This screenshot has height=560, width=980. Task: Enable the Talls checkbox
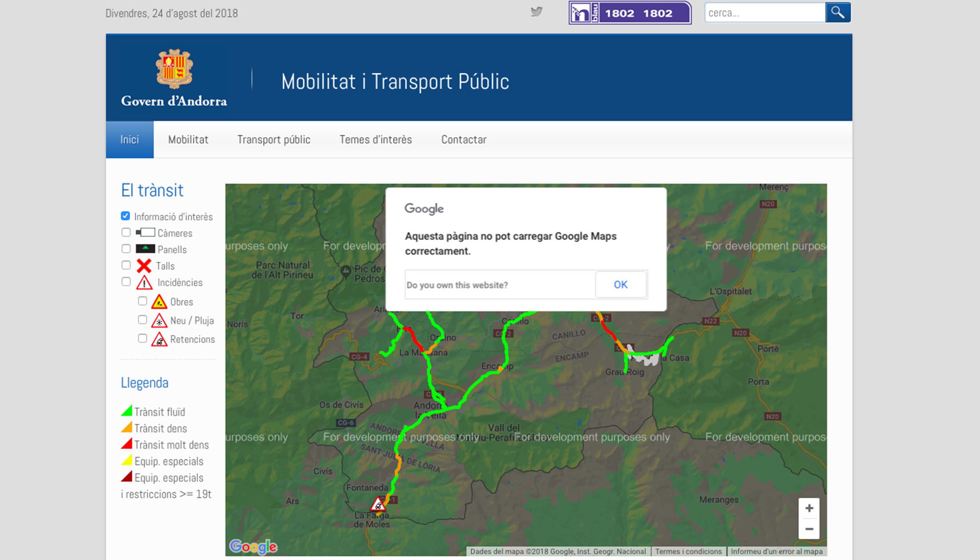126,265
